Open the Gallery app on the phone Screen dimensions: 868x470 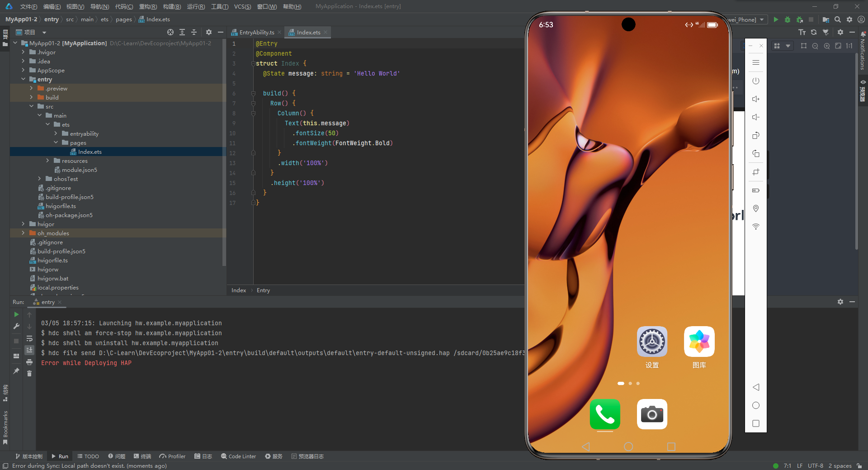(699, 342)
